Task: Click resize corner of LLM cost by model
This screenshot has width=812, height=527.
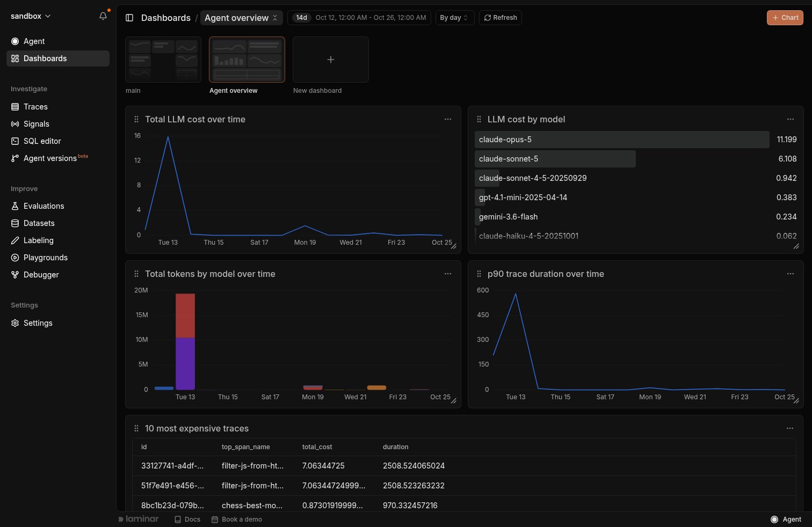Action: 796,246
